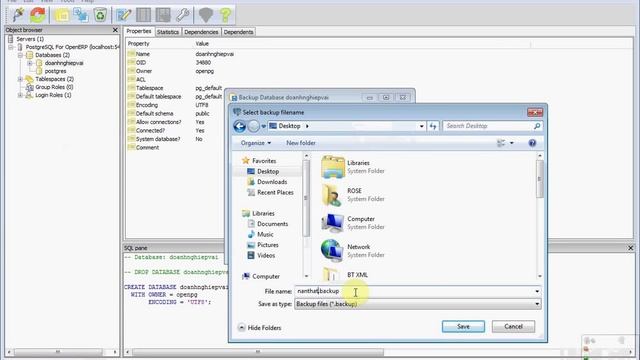This screenshot has width=640, height=360.
Task: Select the Libraries system folder
Action: pos(353,167)
